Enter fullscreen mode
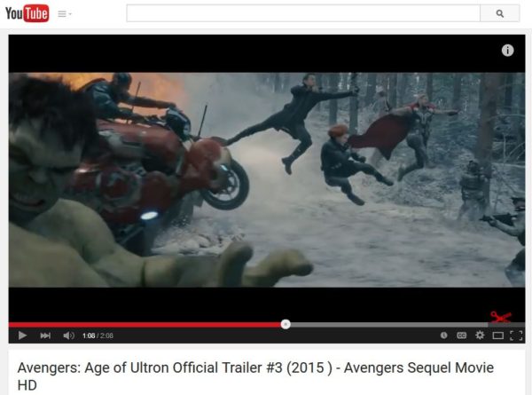The width and height of the screenshot is (532, 395). (x=516, y=336)
